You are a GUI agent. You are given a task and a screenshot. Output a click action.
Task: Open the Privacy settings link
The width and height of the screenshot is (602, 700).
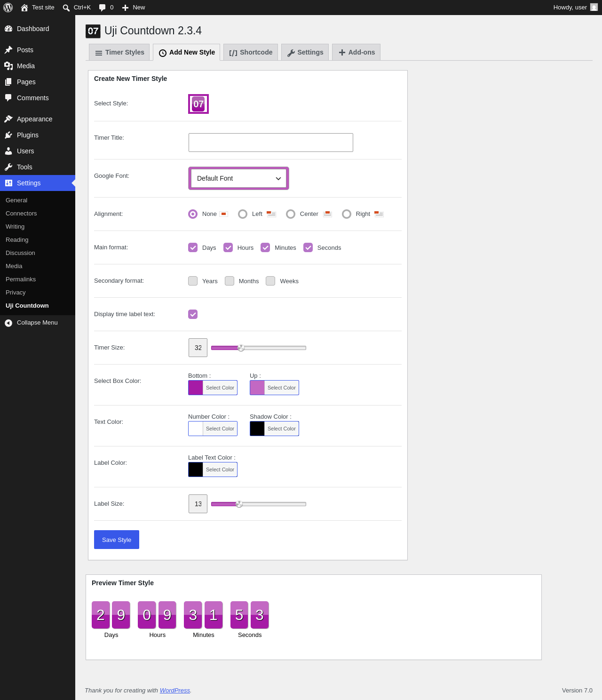(x=16, y=293)
